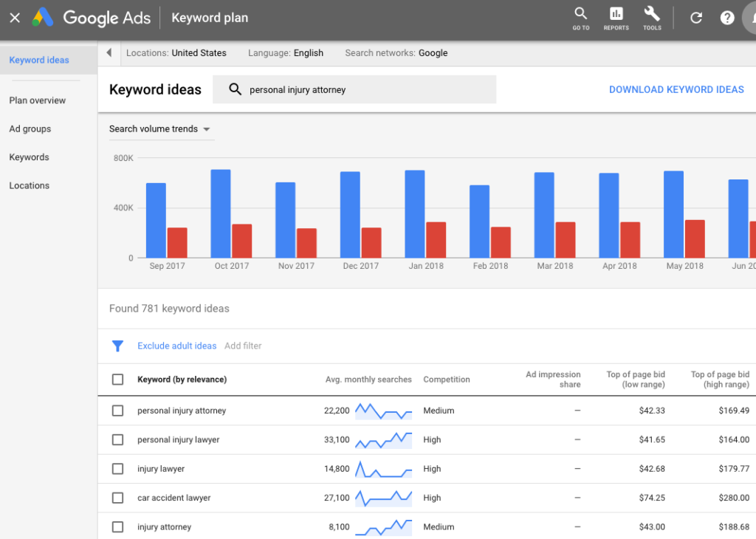The image size is (756, 539).
Task: Open the Reports icon
Action: point(616,18)
